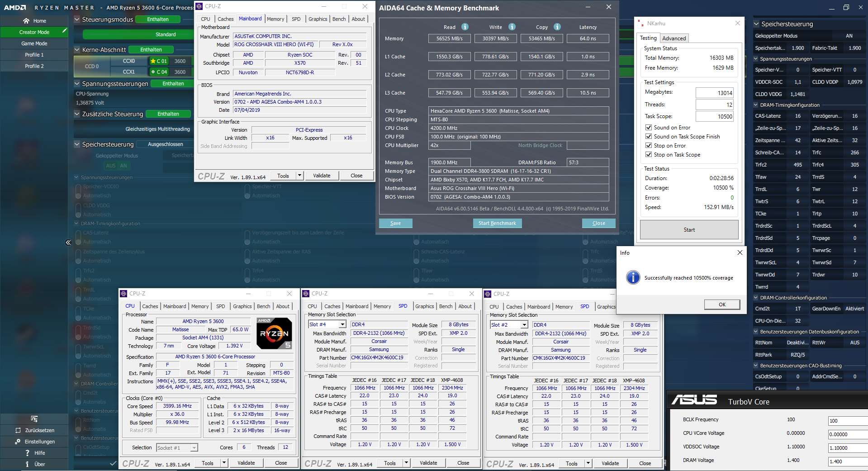Collapse the right-panel Speichersteuerung section
This screenshot has width=868, height=471.
pyautogui.click(x=756, y=24)
